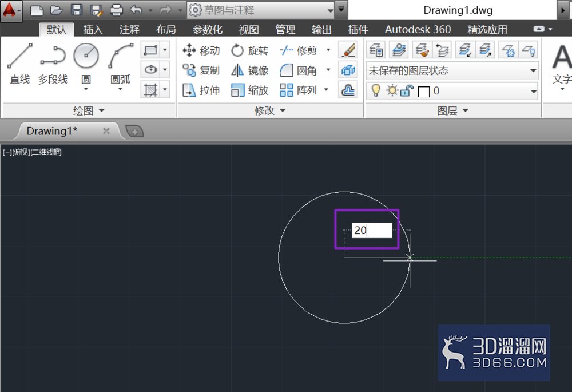572x392 pixels.
Task: Click the radius input field showing 20
Action: [x=372, y=230]
